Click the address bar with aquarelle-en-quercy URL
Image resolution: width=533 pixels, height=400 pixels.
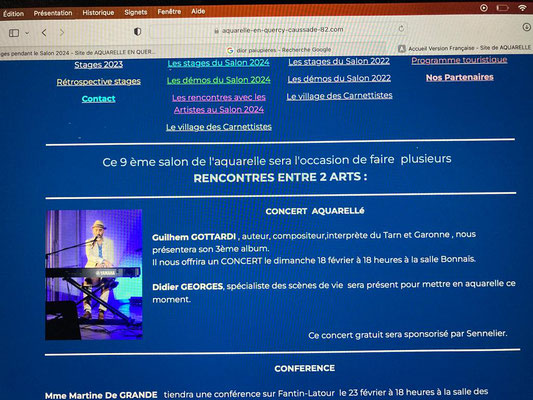pyautogui.click(x=278, y=30)
